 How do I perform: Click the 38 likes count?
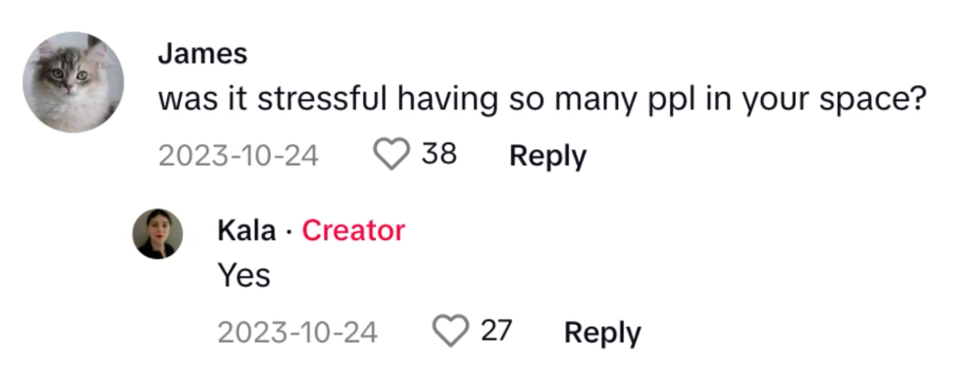439,154
